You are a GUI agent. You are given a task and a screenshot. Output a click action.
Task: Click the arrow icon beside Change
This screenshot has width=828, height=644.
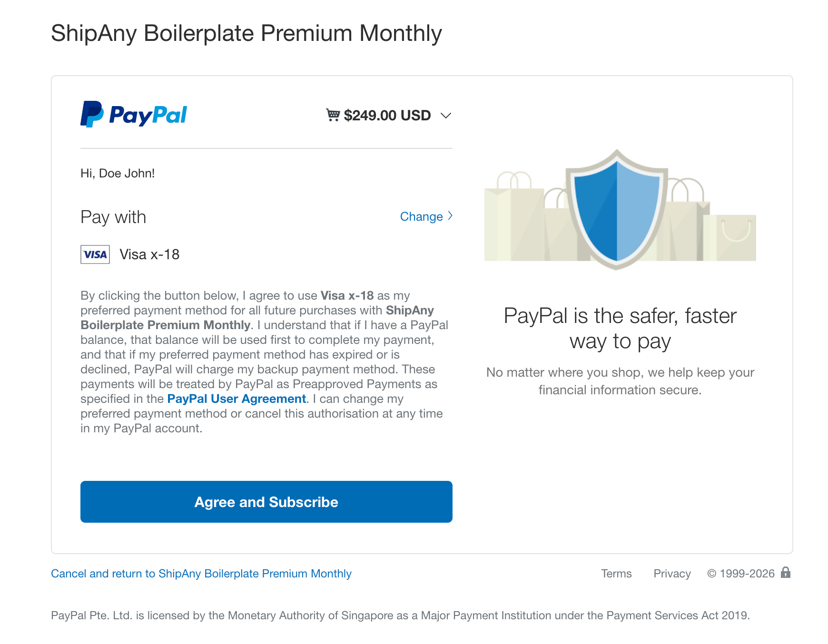450,216
